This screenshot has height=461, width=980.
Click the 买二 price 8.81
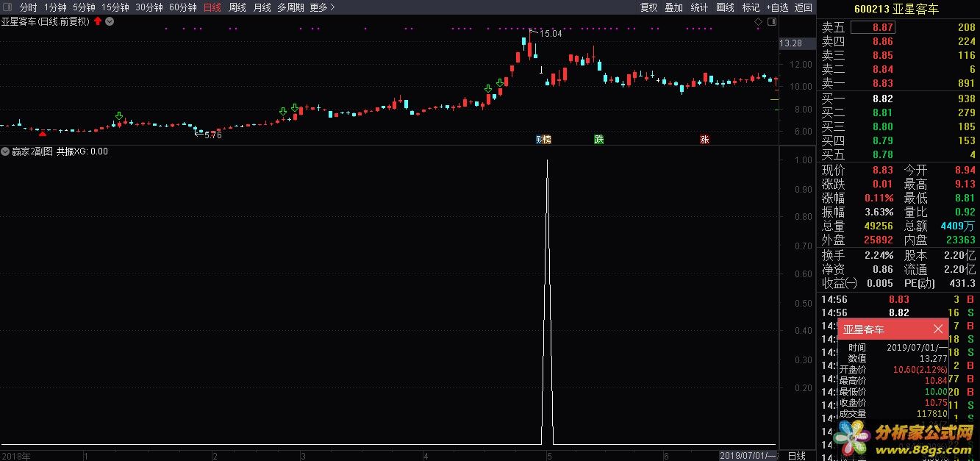[883, 112]
